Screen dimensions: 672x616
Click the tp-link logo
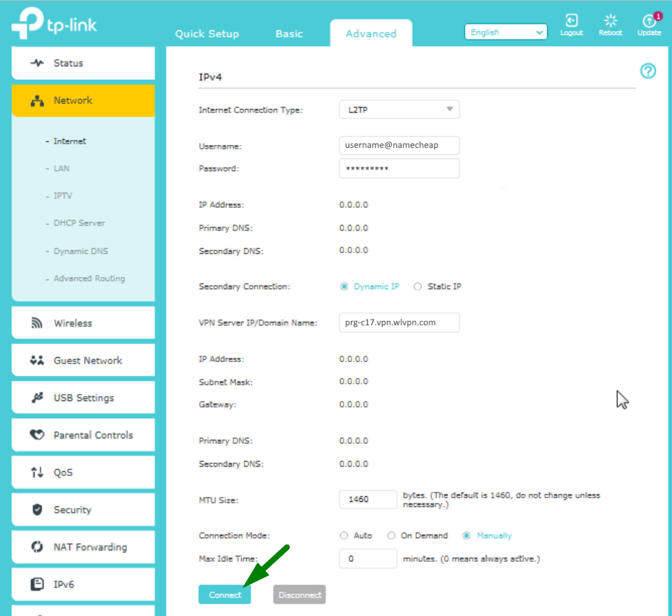54,24
